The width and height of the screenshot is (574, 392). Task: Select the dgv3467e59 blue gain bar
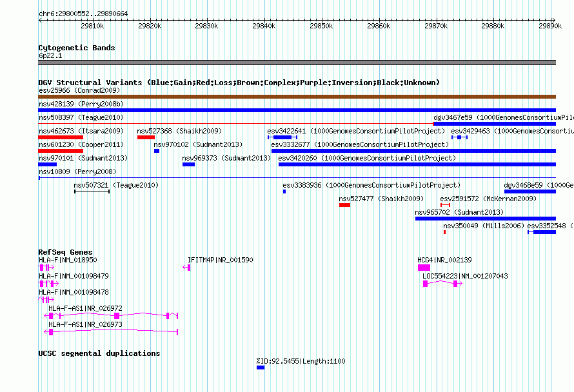(x=495, y=124)
